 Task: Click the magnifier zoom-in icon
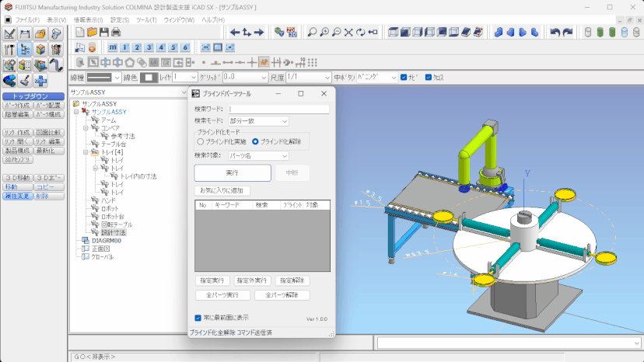[324, 33]
